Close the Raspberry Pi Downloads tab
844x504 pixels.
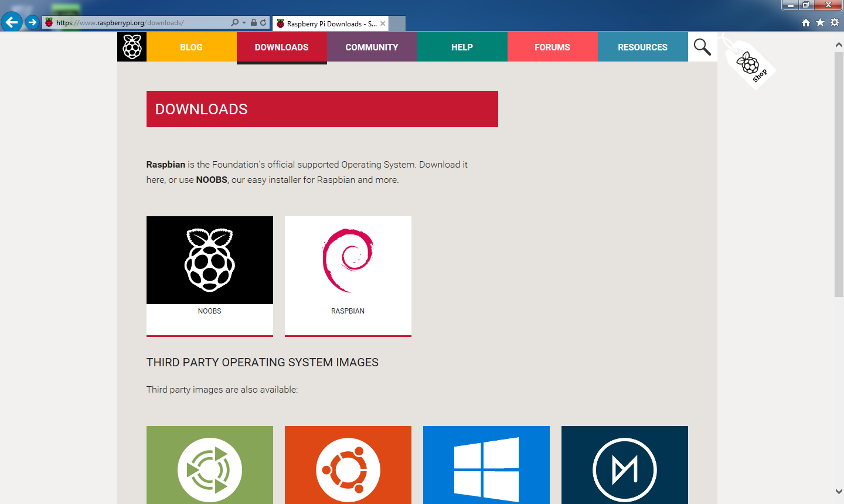pyautogui.click(x=383, y=23)
